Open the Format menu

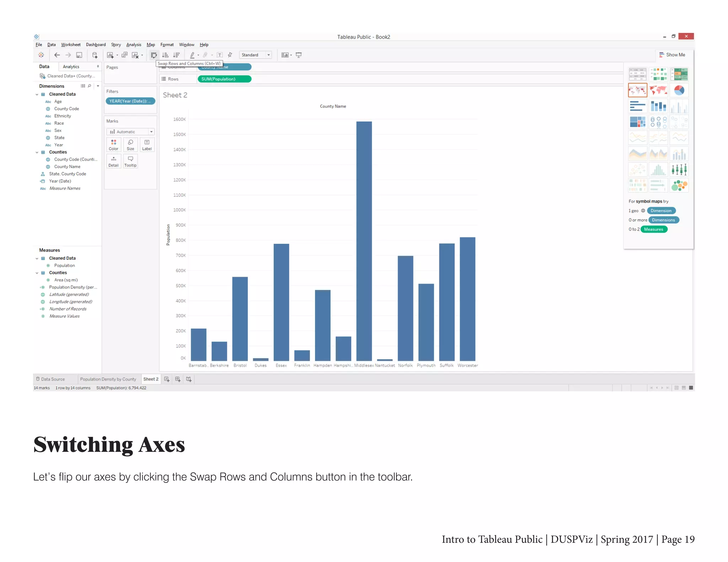click(x=167, y=45)
